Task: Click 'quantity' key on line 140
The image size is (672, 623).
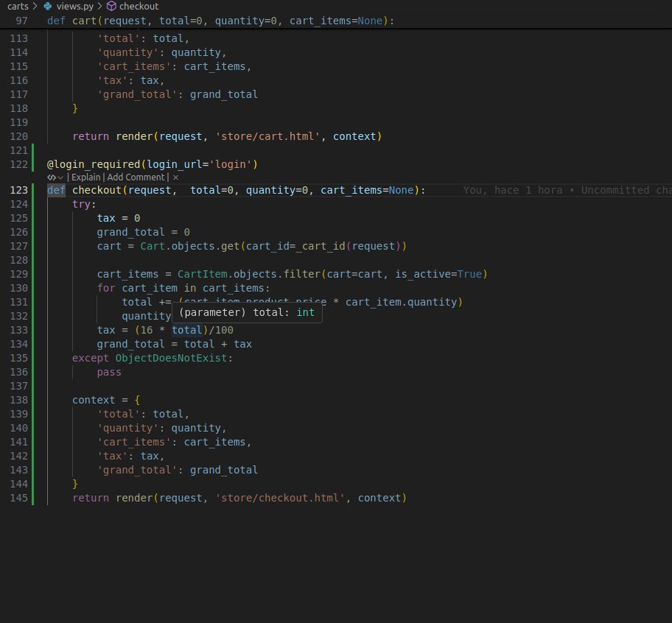Action: [128, 428]
